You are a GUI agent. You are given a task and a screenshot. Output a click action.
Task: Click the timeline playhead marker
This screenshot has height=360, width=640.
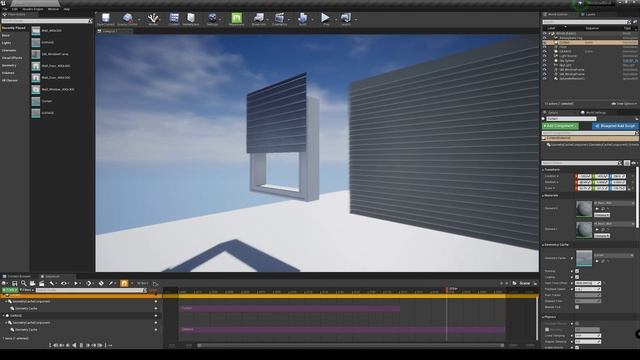pyautogui.click(x=447, y=289)
